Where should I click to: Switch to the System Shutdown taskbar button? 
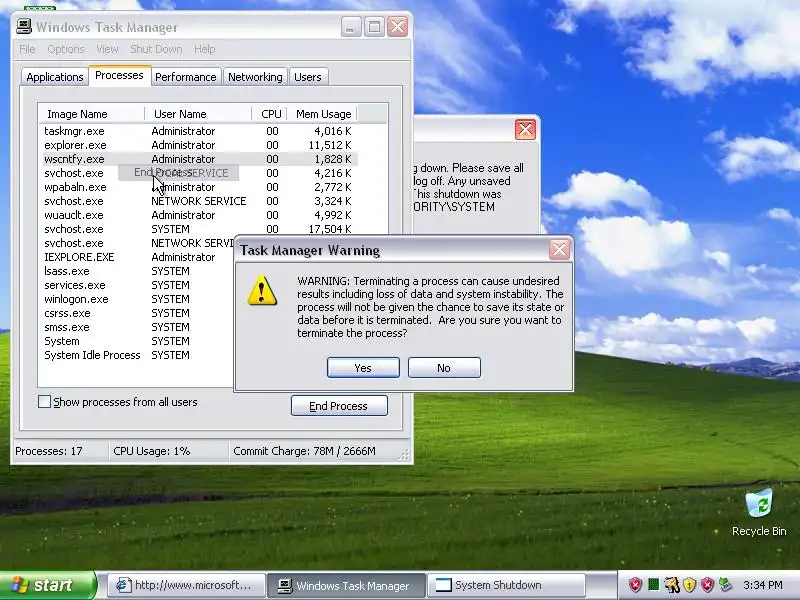click(x=506, y=585)
